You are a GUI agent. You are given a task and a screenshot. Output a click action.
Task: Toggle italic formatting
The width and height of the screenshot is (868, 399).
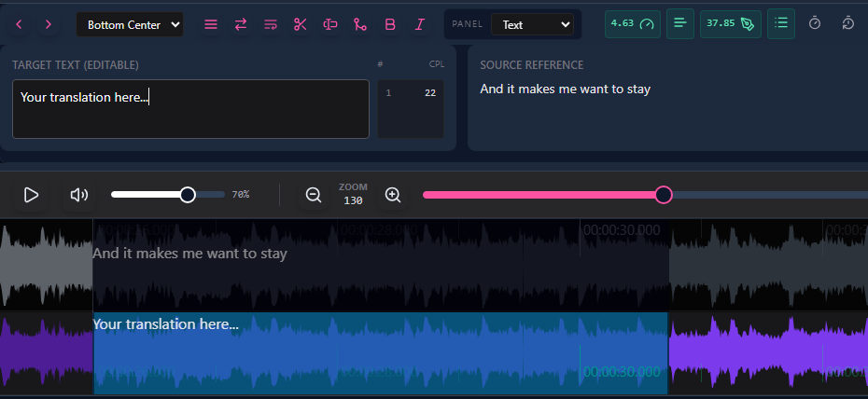(420, 24)
